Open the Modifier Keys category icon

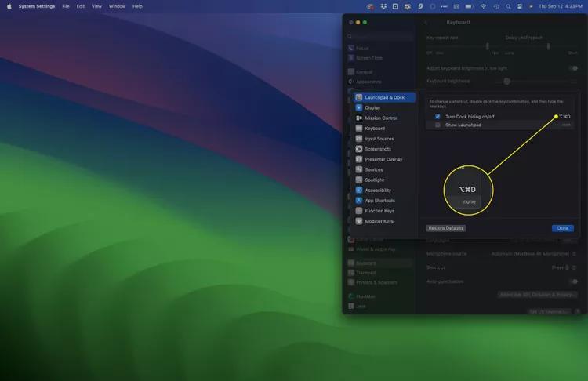(x=359, y=221)
